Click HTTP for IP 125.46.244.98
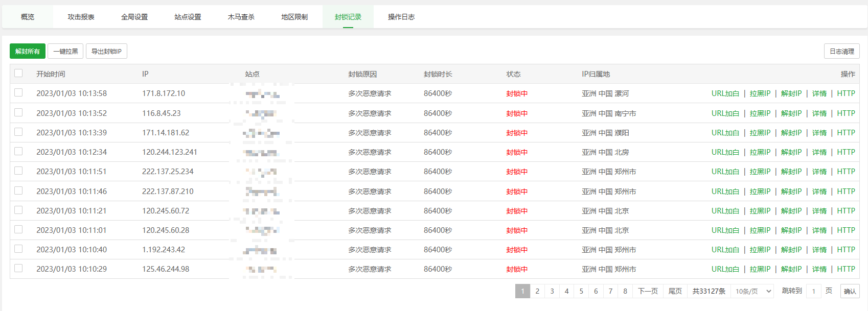 click(x=846, y=269)
